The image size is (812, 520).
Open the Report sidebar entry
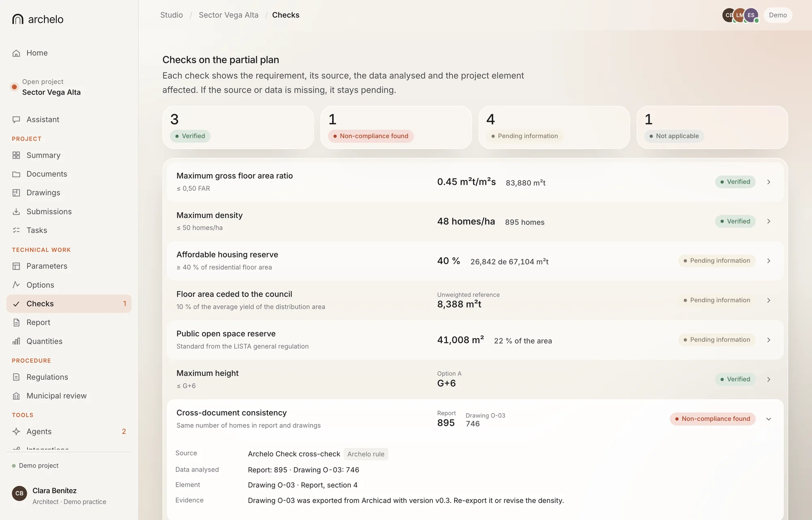pyautogui.click(x=69, y=323)
